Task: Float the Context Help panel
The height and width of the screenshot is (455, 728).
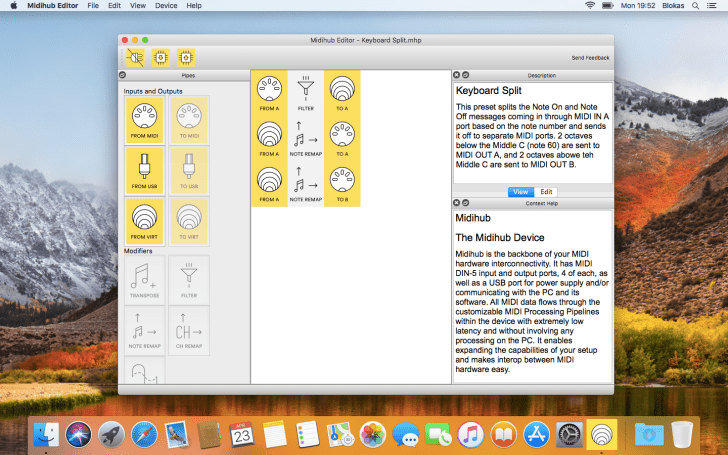Action: [465, 203]
